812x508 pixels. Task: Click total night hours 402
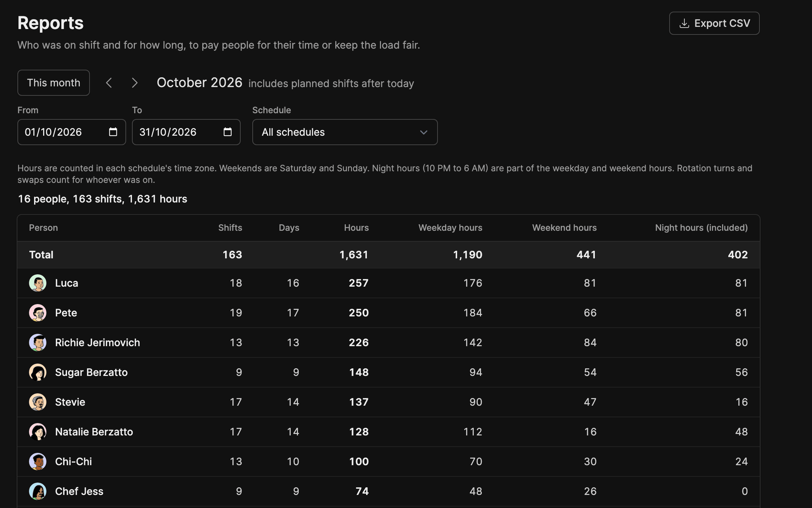pos(738,255)
